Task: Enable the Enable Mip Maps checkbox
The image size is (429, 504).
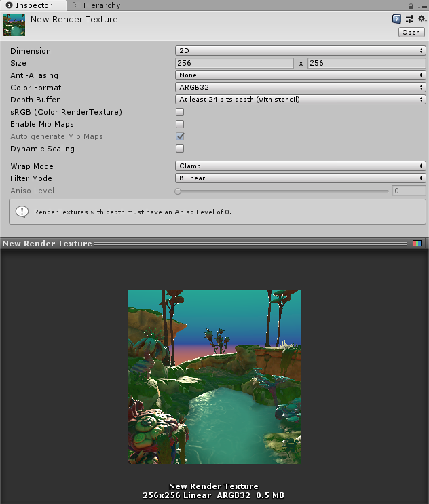Action: (180, 124)
